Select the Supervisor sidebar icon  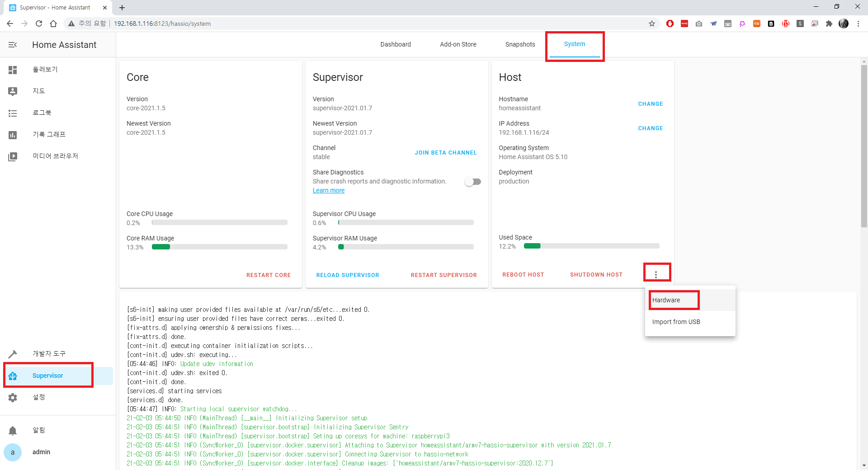point(13,376)
